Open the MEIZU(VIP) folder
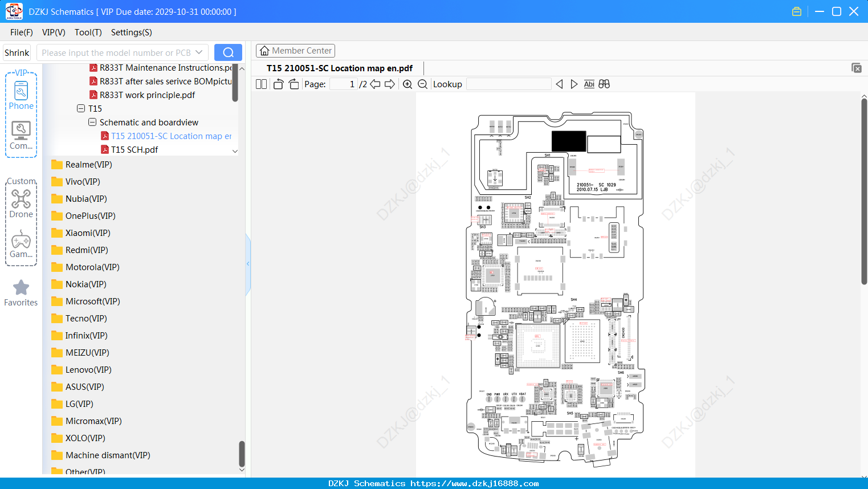 80,353
